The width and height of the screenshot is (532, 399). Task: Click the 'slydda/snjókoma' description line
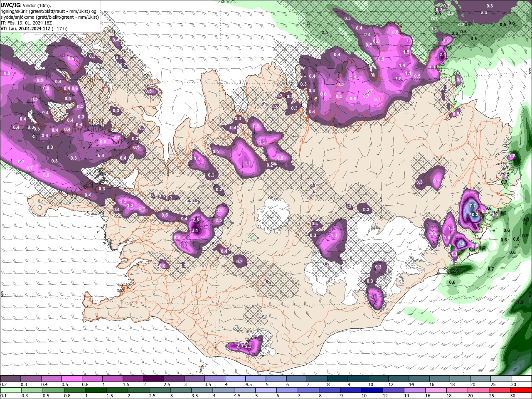[49, 17]
